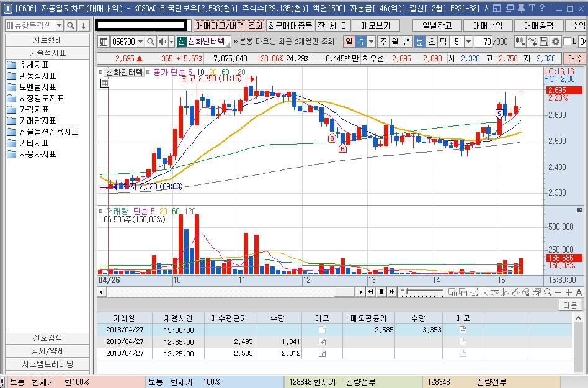588x388 pixels.
Task: Expand the 추세지표 folder
Action: coord(28,65)
